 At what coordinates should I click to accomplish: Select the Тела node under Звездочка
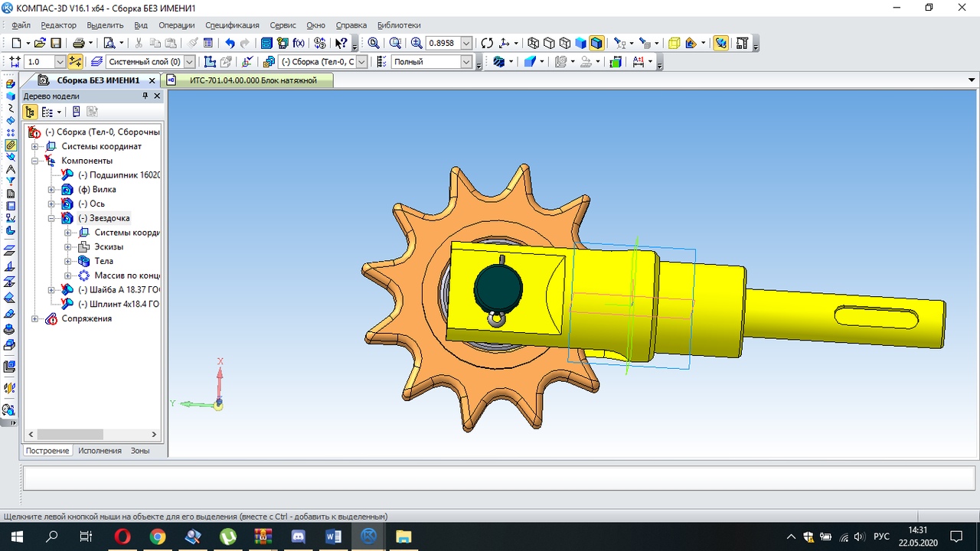pyautogui.click(x=104, y=261)
